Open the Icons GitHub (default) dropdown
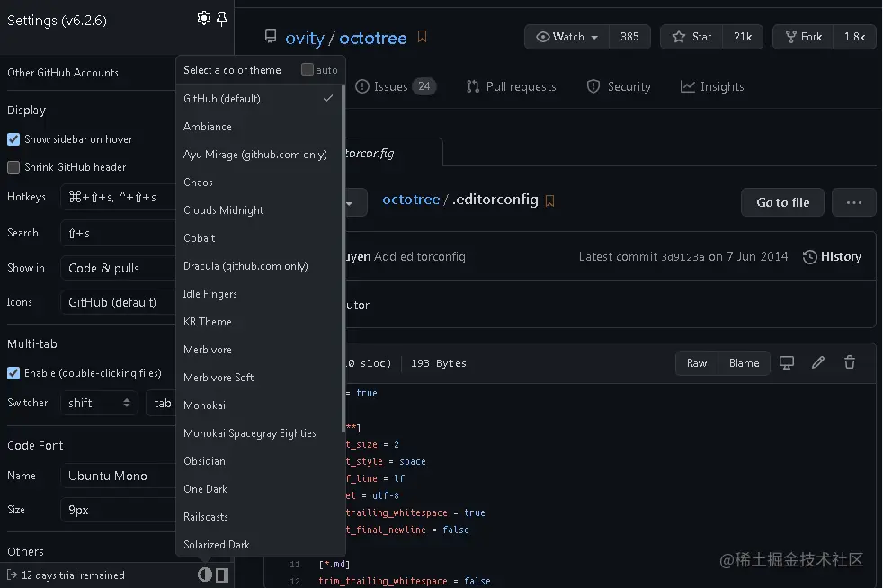883x588 pixels. (x=119, y=302)
